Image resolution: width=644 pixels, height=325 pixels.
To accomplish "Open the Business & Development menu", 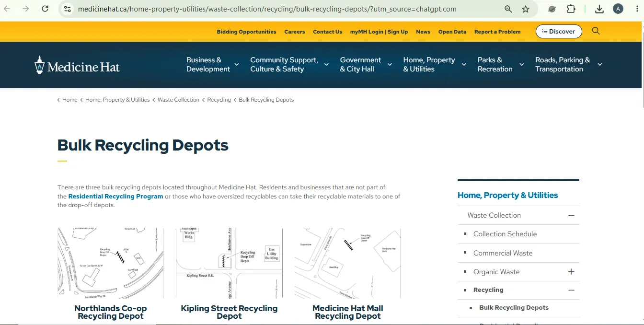I will pos(213,65).
